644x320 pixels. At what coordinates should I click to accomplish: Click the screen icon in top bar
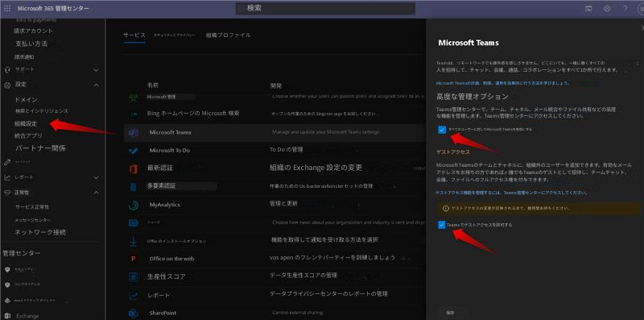tap(588, 9)
